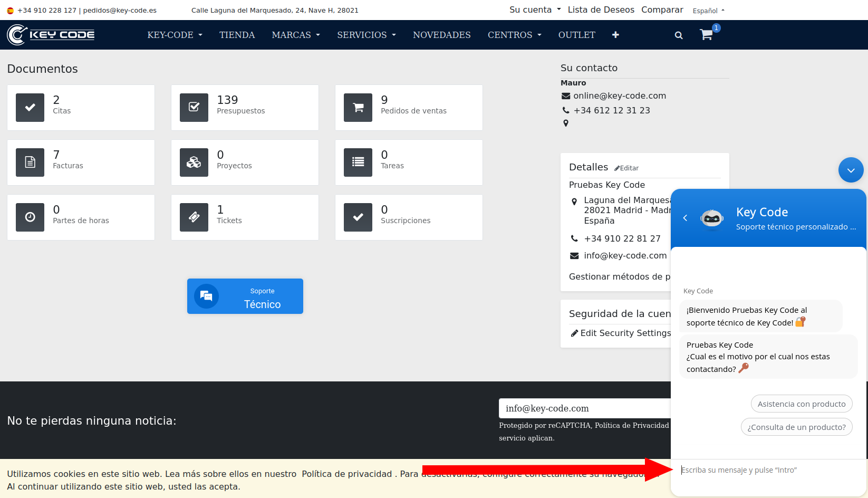Click pencil icon next to Edit Security Settings
Viewport: 868px width, 498px height.
[574, 333]
